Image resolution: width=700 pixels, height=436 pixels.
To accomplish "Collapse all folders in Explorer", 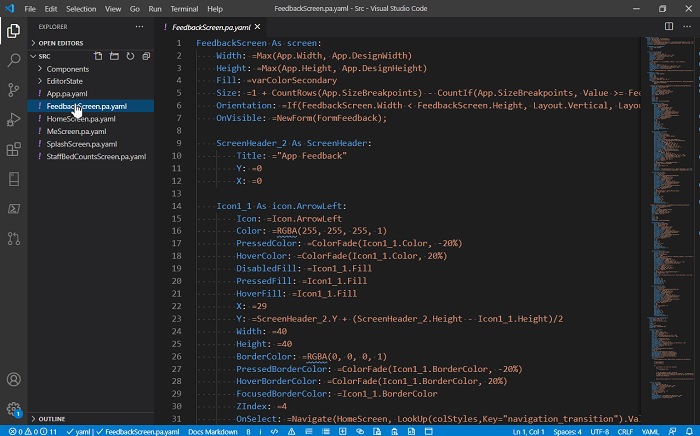I will tap(146, 56).
